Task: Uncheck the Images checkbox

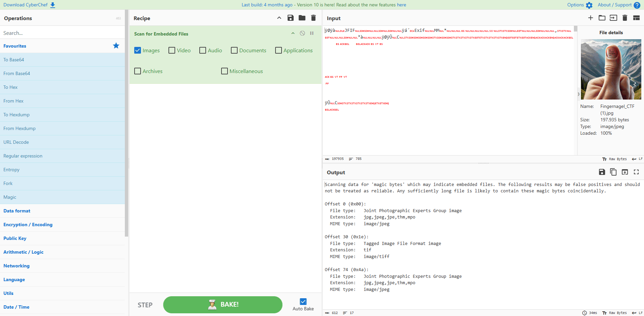Action: point(138,50)
